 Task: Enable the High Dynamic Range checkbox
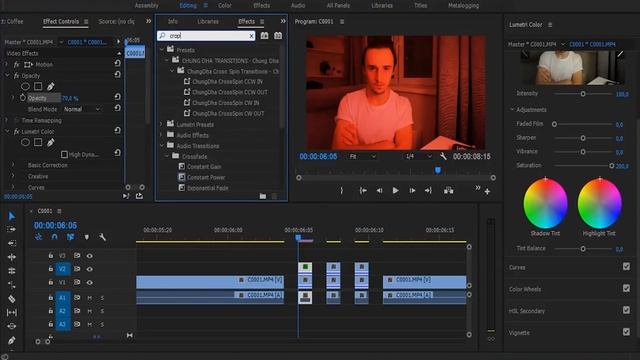64,154
